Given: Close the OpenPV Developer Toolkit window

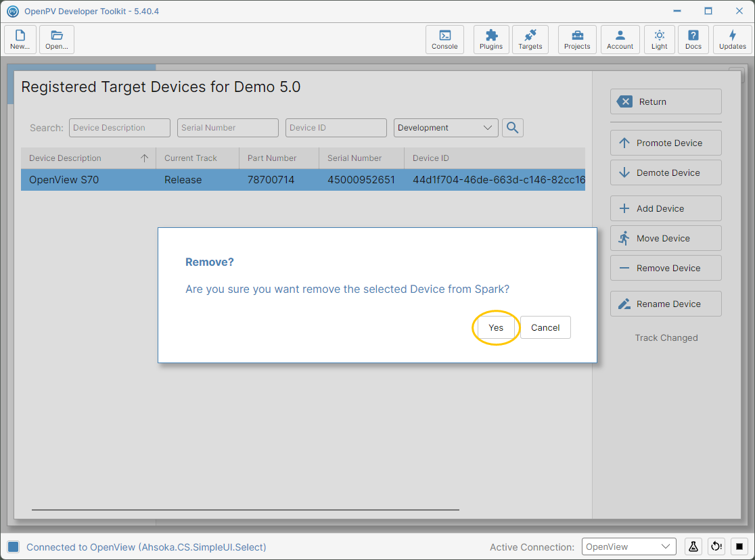Looking at the screenshot, I should pyautogui.click(x=739, y=11).
